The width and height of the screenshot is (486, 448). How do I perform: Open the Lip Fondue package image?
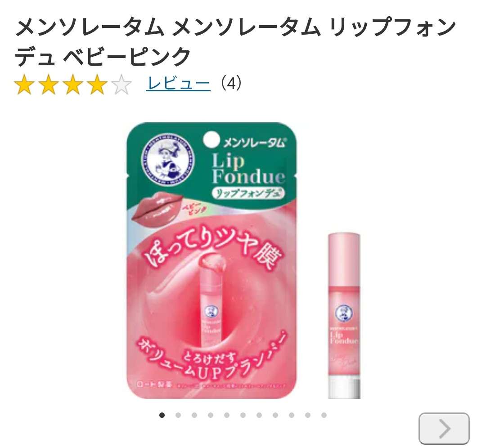tap(211, 260)
